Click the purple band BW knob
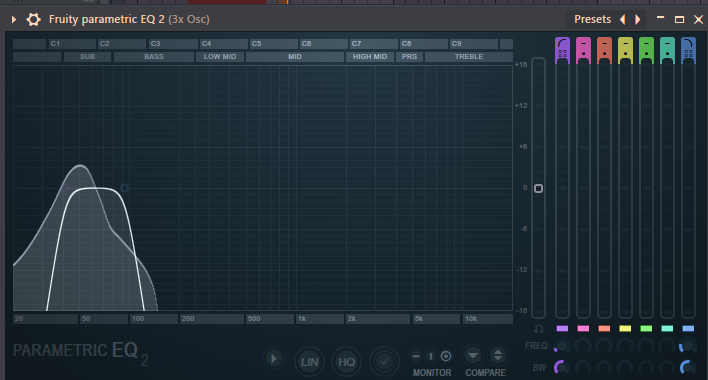Screen dimensions: 708x380 point(562,367)
